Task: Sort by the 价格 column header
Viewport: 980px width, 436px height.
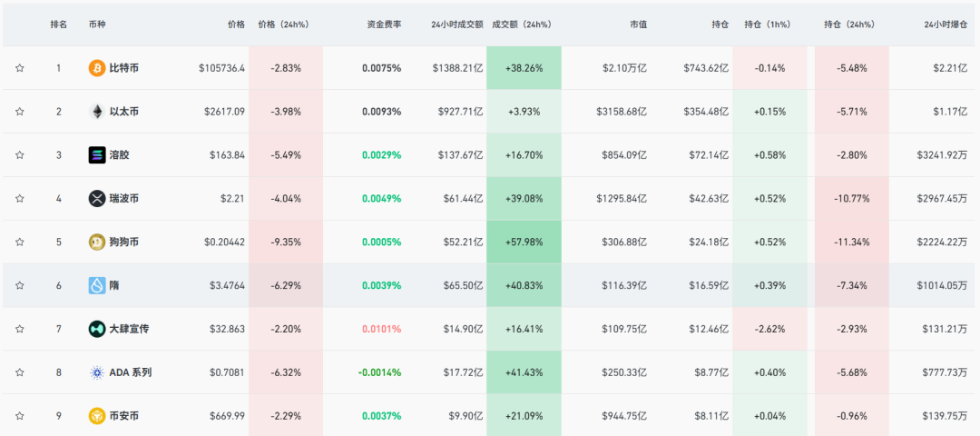Action: click(236, 25)
